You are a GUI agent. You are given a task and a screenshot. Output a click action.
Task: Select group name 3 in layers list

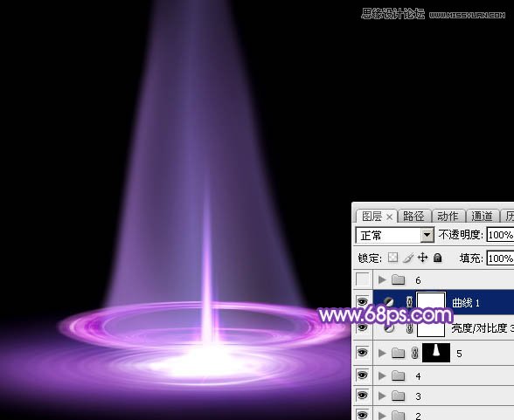coord(418,396)
